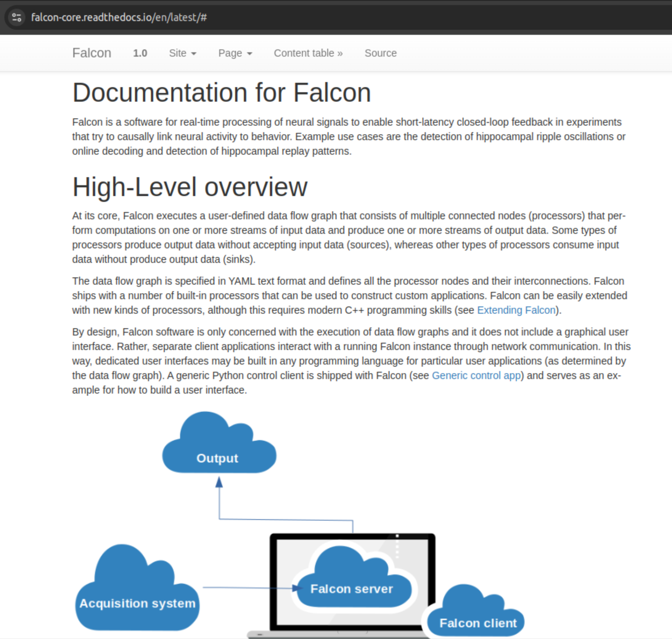Click the Documentation for Falcon heading
The width and height of the screenshot is (672, 639).
(x=221, y=93)
